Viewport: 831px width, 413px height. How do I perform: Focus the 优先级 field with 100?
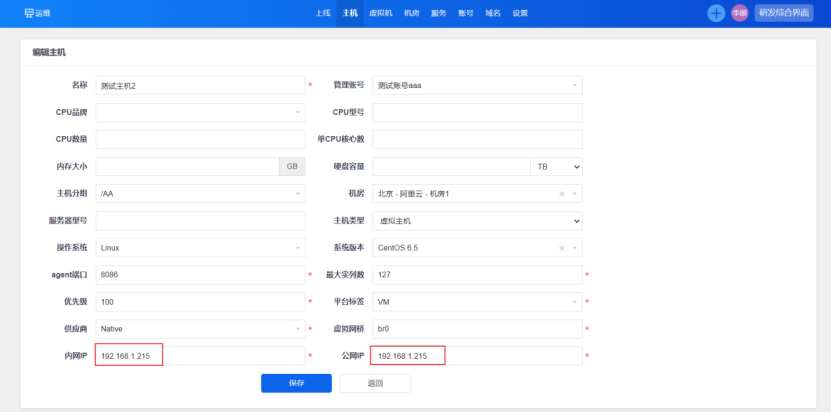(200, 302)
